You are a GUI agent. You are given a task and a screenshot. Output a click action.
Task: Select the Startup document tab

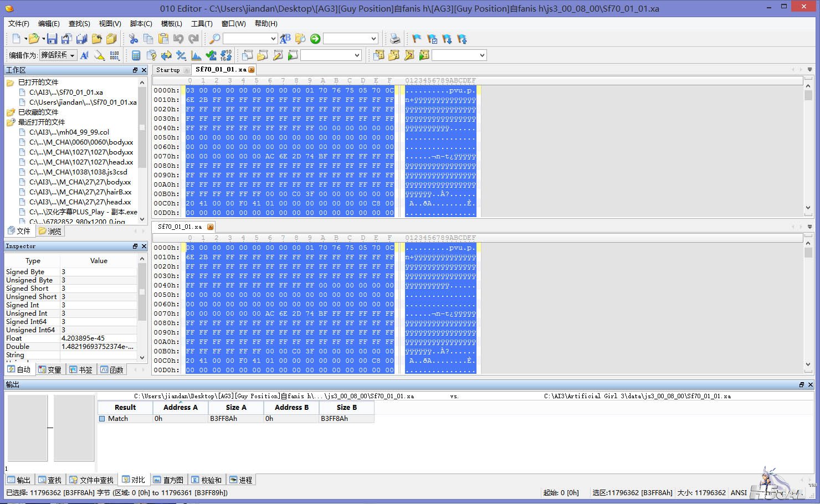(x=168, y=70)
